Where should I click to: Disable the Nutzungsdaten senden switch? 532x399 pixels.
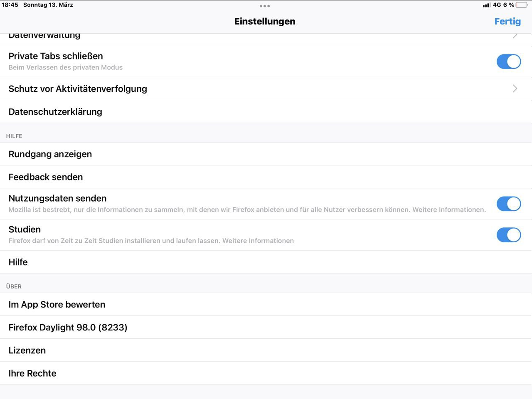pyautogui.click(x=508, y=204)
